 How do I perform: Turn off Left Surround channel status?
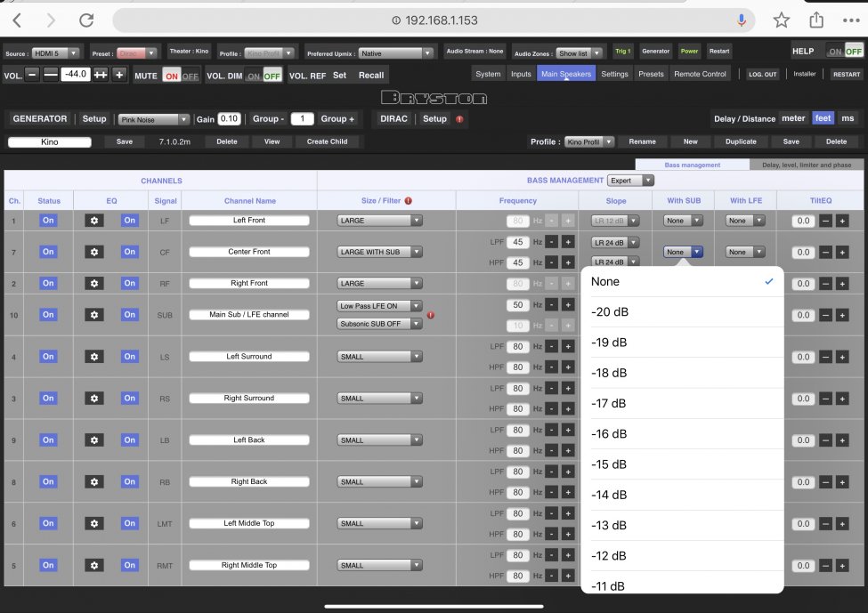(48, 357)
